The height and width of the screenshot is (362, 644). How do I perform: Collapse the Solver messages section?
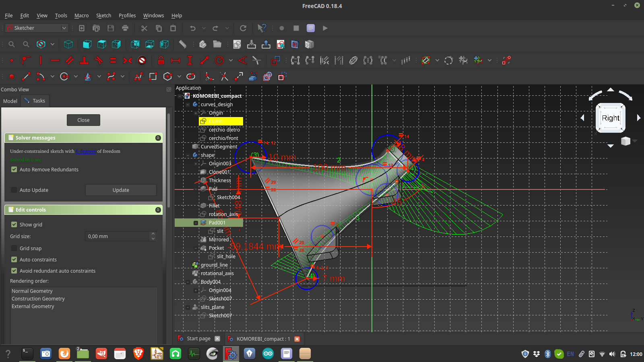pos(158,138)
